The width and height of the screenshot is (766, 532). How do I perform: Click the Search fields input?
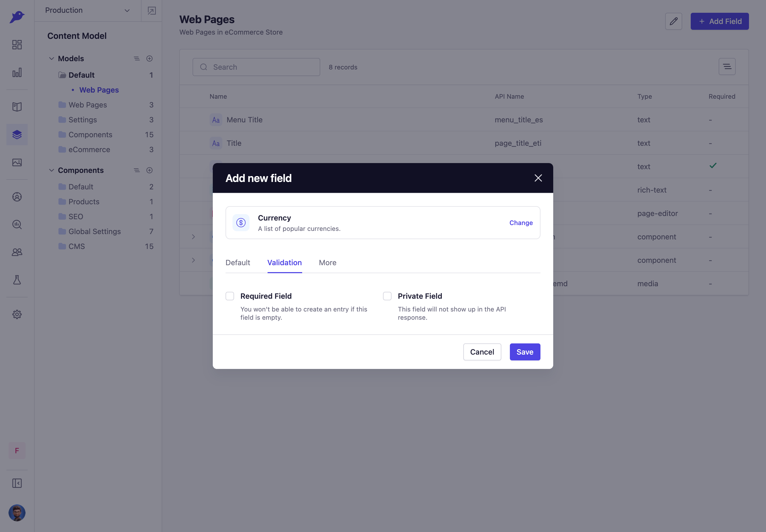coord(256,67)
